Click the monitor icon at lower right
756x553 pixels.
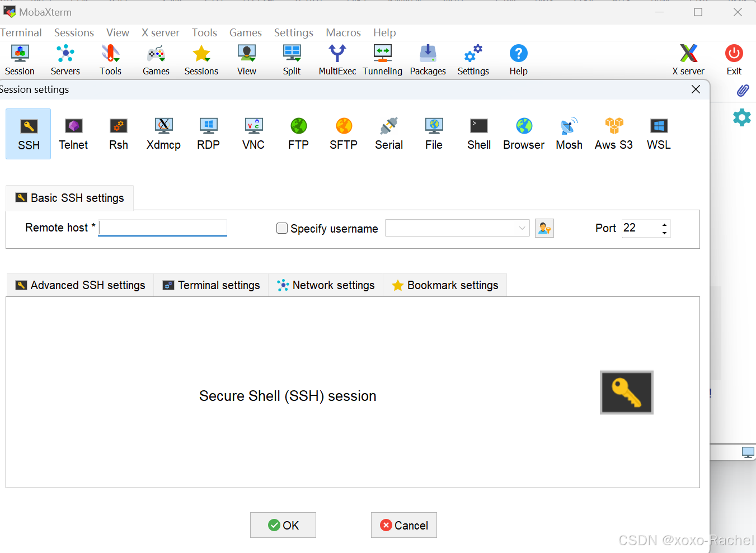(x=748, y=452)
